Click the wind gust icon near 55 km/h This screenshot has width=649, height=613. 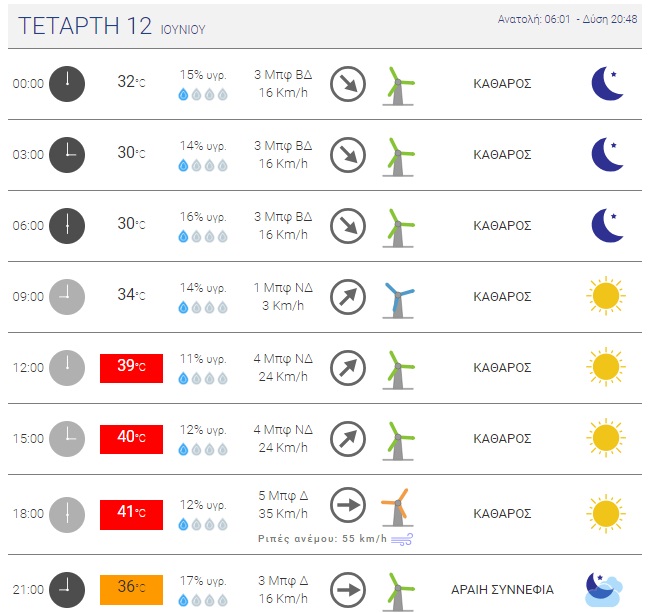tap(402, 539)
